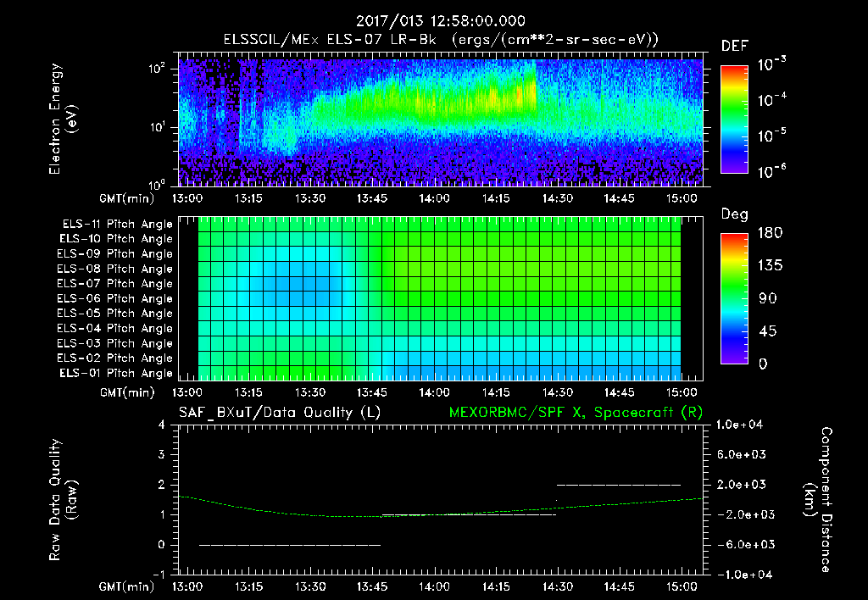868x600 pixels.
Task: Click the 10^-3 value on DEF scale
Action: click(x=771, y=64)
